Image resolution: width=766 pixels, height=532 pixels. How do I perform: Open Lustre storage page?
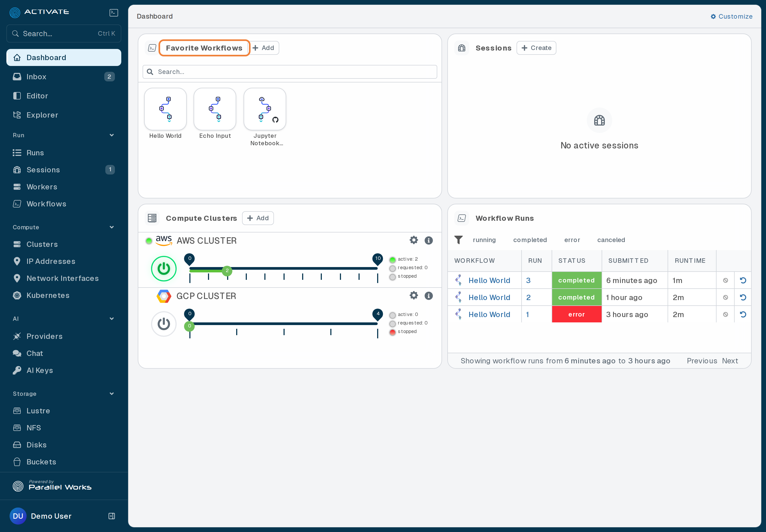[64, 411]
